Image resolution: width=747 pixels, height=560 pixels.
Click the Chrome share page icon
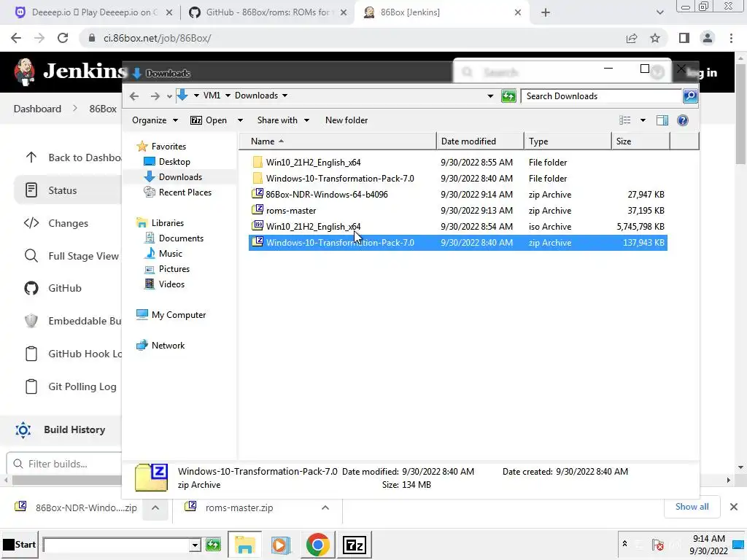pyautogui.click(x=632, y=38)
